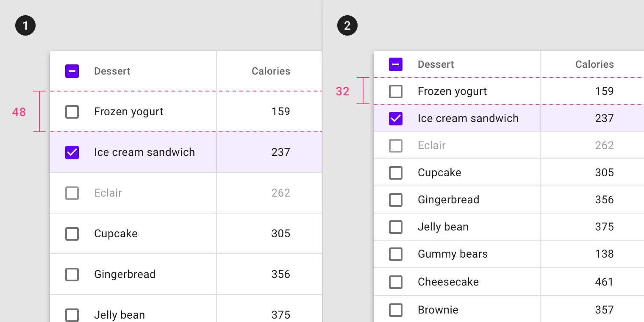Toggle header select-all checkbox in example 2
Image resolution: width=644 pixels, height=322 pixels.
pyautogui.click(x=396, y=64)
